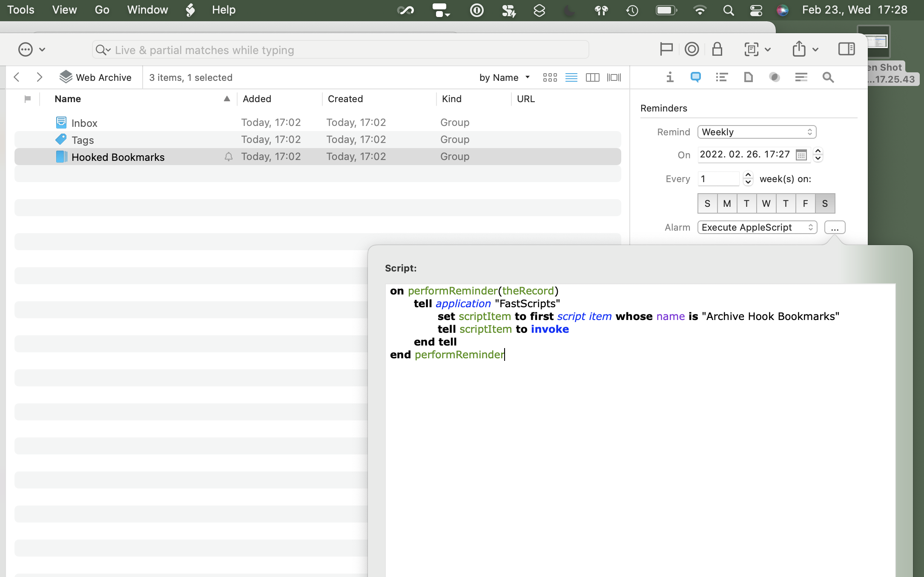Go forward with the right chevron

[x=40, y=77]
